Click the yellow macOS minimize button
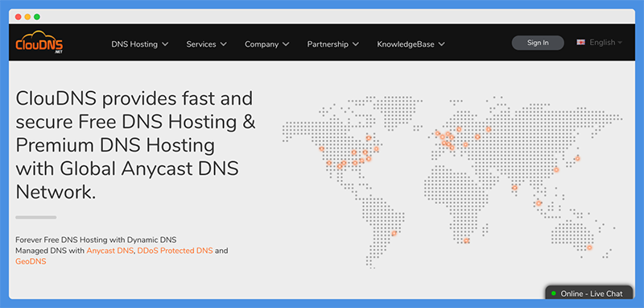This screenshot has height=308, width=644. pyautogui.click(x=27, y=17)
